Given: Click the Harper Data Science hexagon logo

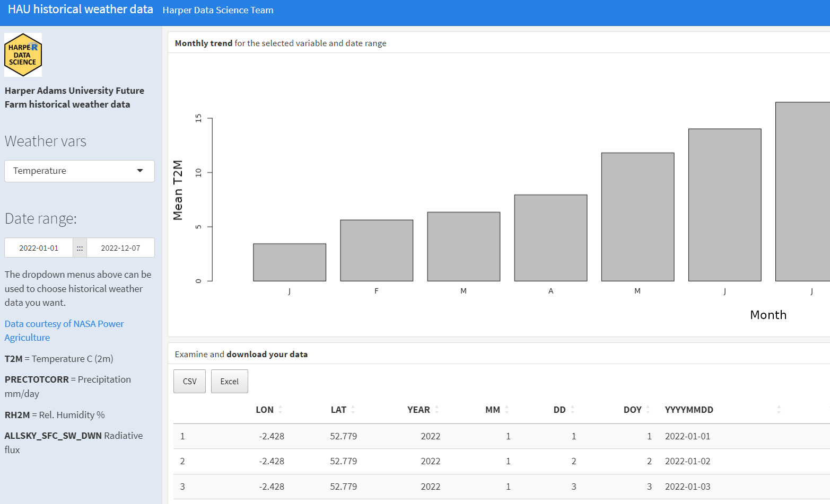Looking at the screenshot, I should point(23,55).
